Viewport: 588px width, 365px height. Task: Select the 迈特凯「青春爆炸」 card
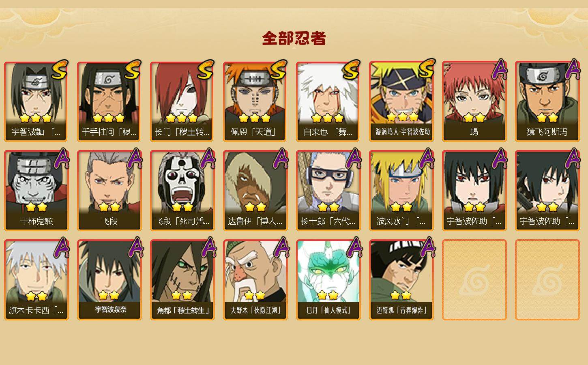click(401, 280)
